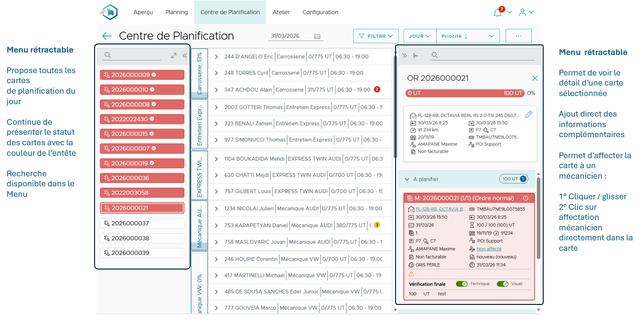Switch to the Atelier tab
This screenshot has width=644, height=324.
click(x=281, y=12)
